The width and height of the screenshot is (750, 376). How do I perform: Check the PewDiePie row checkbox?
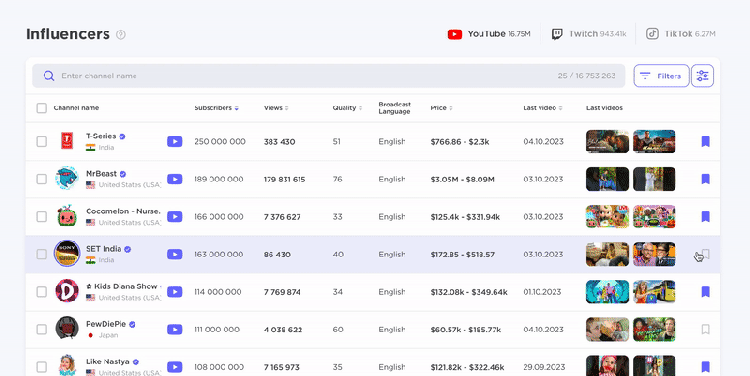click(x=42, y=329)
